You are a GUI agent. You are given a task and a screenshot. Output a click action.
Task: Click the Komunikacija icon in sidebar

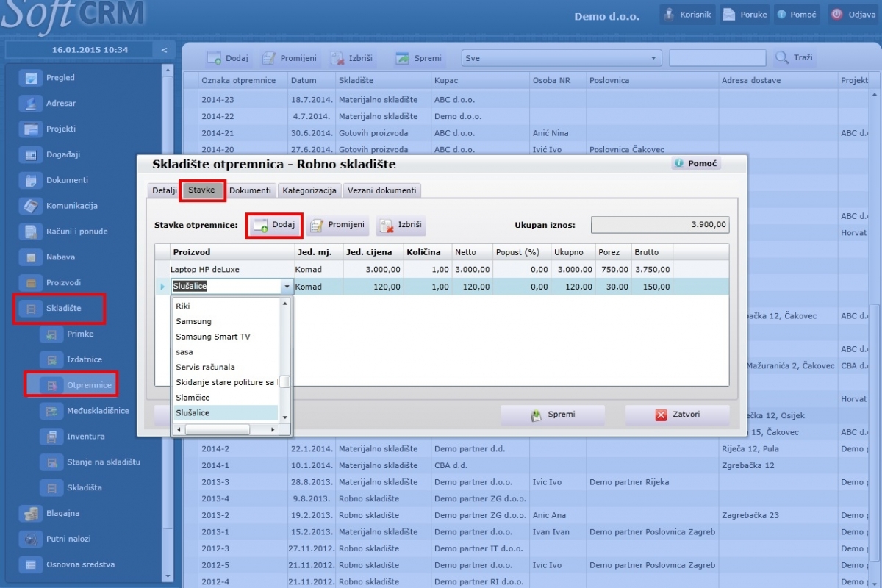pyautogui.click(x=31, y=207)
